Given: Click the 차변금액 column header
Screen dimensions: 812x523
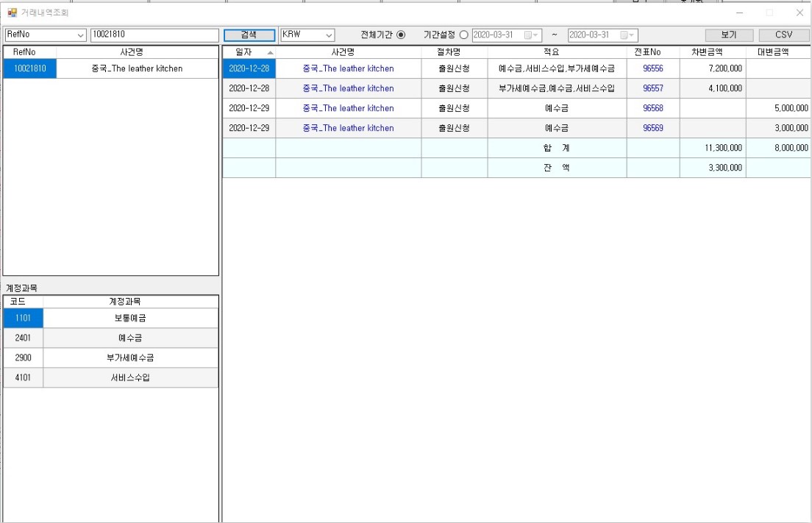Looking at the screenshot, I should click(x=712, y=52).
